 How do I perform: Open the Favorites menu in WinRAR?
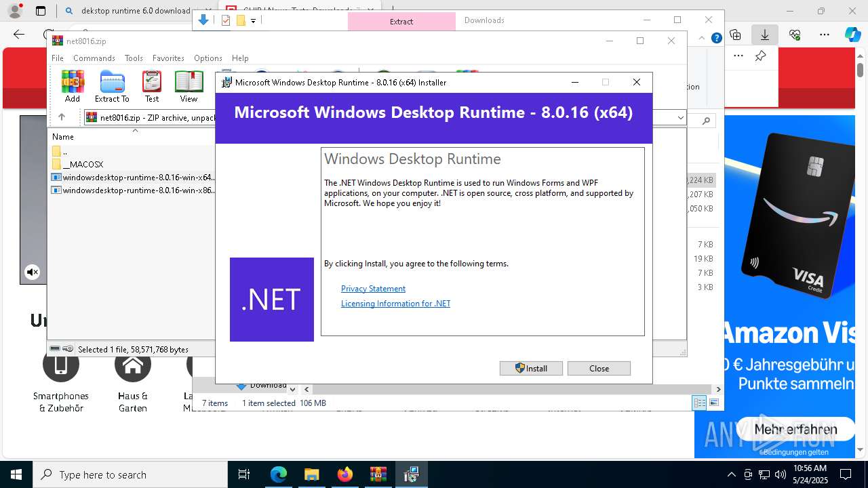[x=168, y=58]
